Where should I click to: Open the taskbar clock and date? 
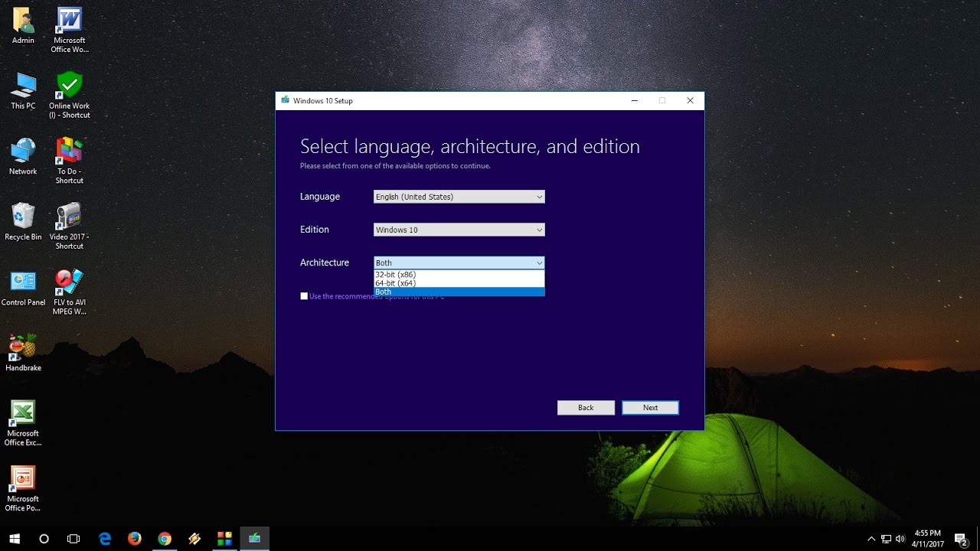[x=927, y=539]
